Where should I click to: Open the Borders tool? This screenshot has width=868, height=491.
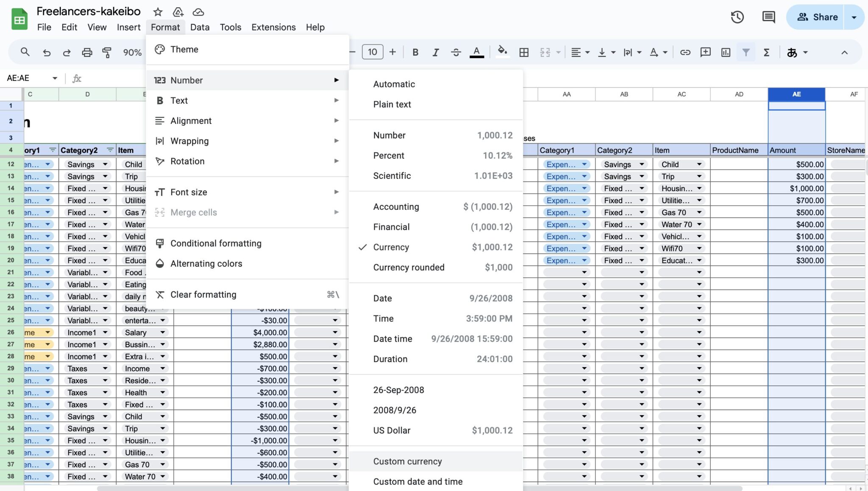(524, 52)
